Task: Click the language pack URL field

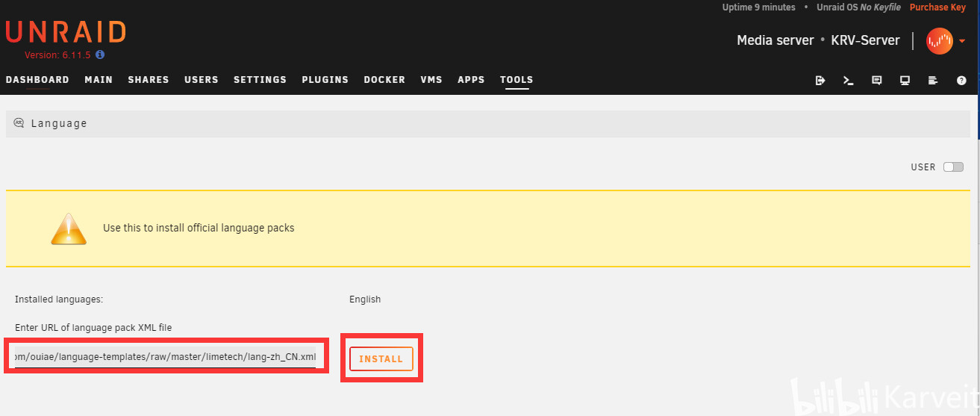Action: (167, 357)
